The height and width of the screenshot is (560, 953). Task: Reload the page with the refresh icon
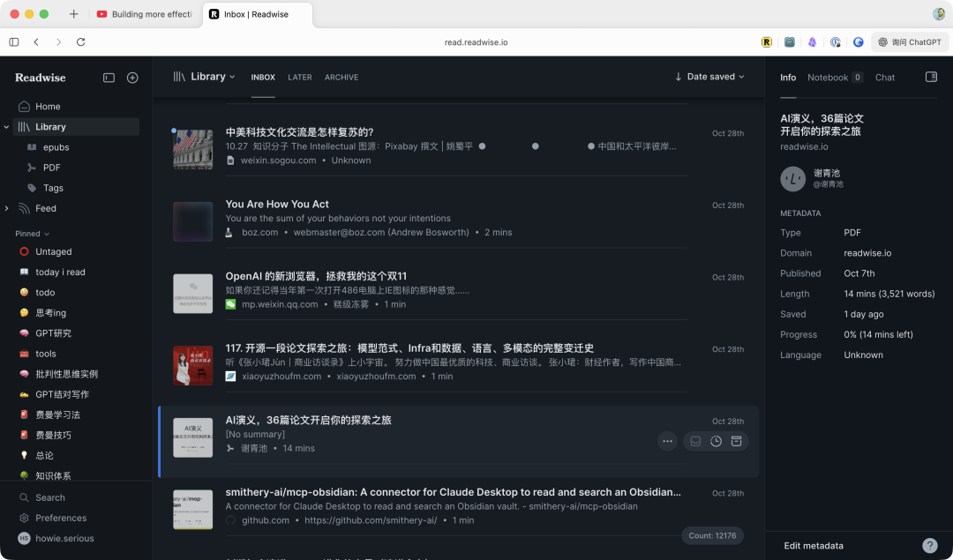pos(81,42)
